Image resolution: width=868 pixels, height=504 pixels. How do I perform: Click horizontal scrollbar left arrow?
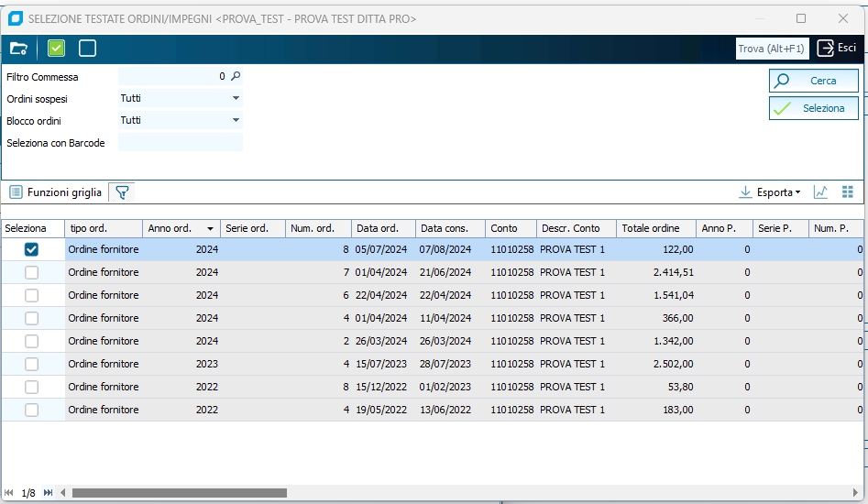[63, 492]
